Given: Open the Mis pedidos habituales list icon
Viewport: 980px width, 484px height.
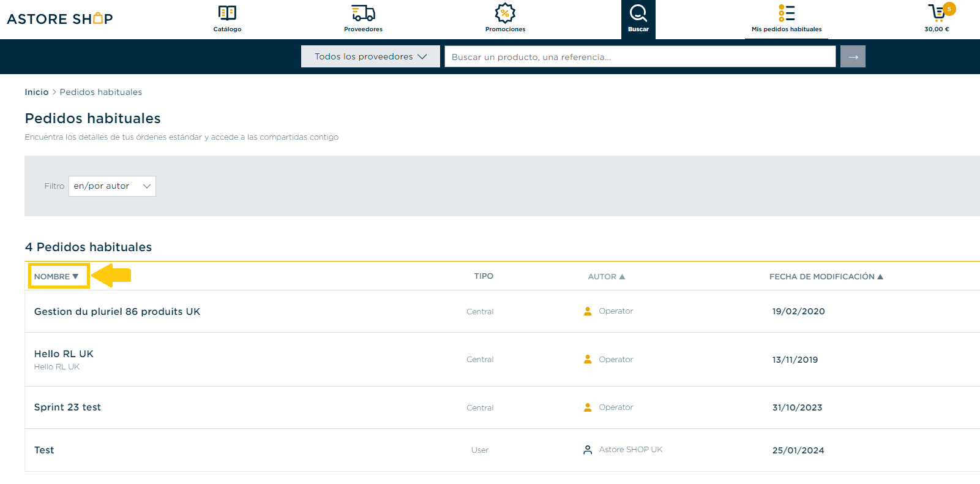Looking at the screenshot, I should tap(787, 13).
